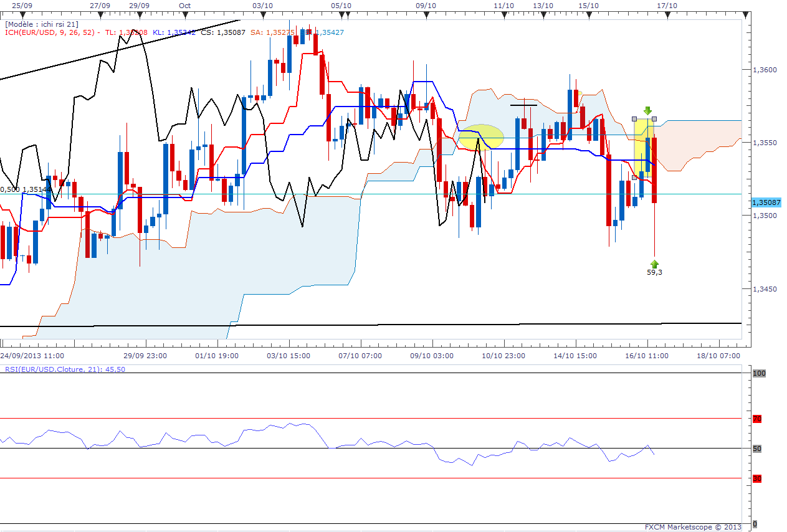This screenshot has height=532, width=787.
Task: Click the "SA: 1,35275" legend value
Action: pos(272,32)
